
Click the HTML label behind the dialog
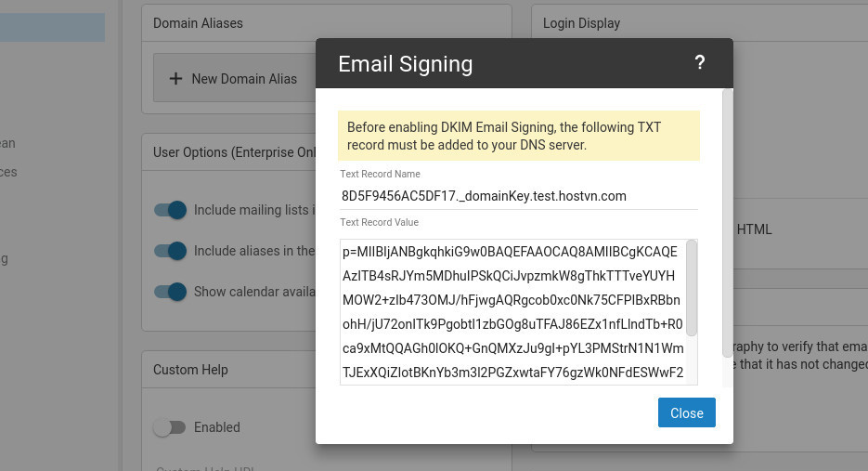click(754, 229)
